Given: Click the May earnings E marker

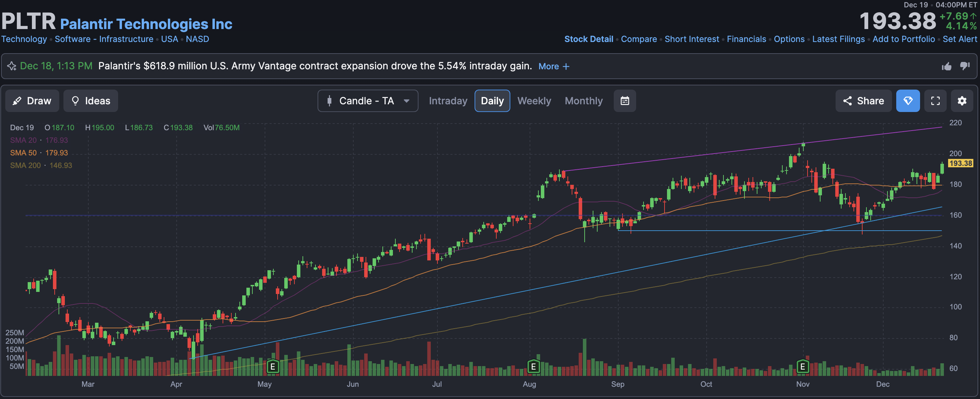Looking at the screenshot, I should 272,366.
